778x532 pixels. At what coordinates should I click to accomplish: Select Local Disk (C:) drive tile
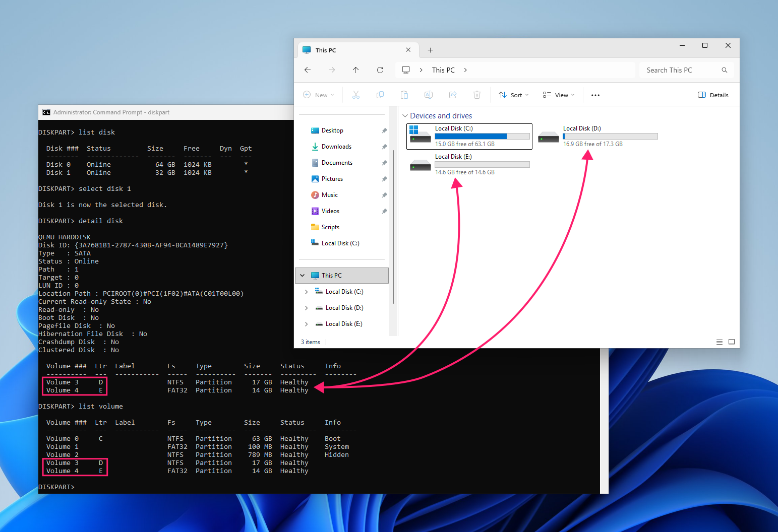(469, 137)
